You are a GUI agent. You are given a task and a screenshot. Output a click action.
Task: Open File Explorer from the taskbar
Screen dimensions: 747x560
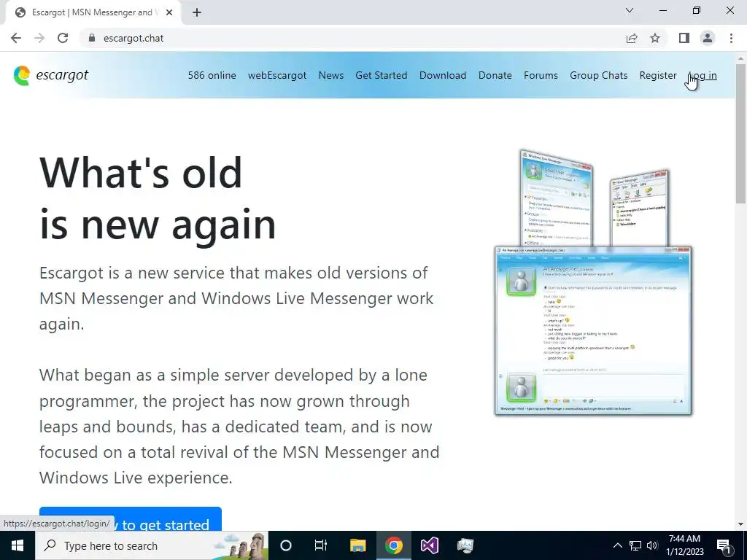(357, 545)
